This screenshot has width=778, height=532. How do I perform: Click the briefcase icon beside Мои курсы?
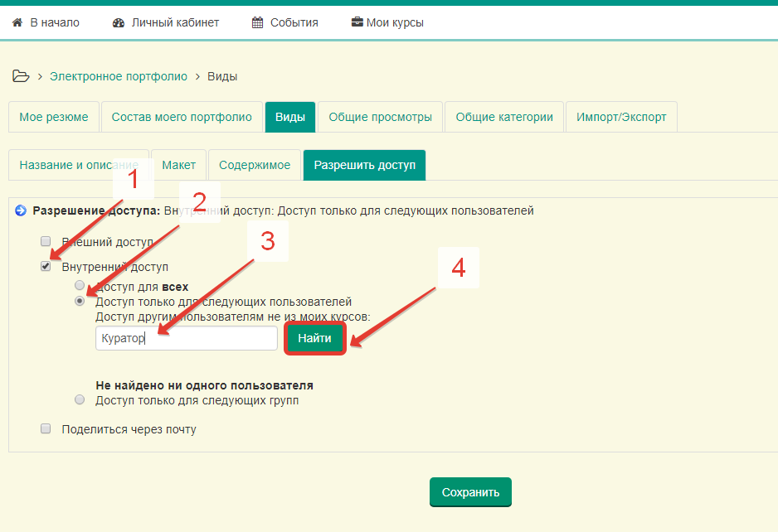pos(357,22)
